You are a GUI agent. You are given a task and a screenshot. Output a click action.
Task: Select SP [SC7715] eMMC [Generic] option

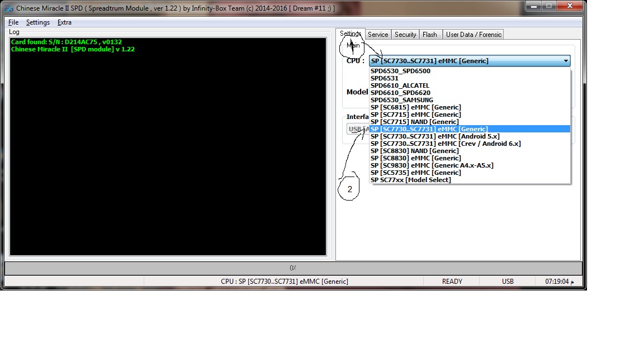click(x=470, y=115)
